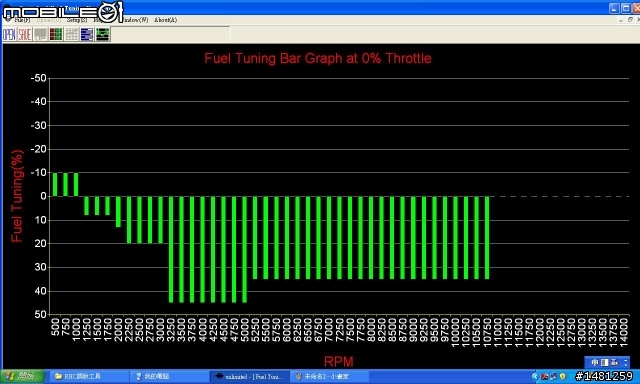Click the gray upload toolbar icon
This screenshot has width=640, height=384.
(x=40, y=35)
